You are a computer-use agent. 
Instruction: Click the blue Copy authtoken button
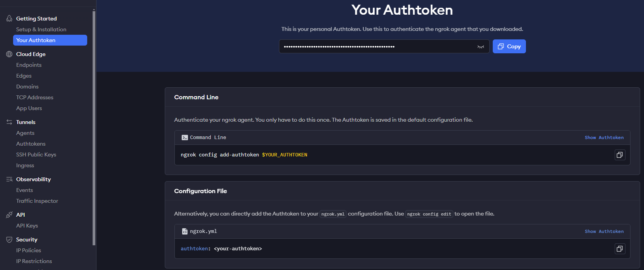(509, 46)
